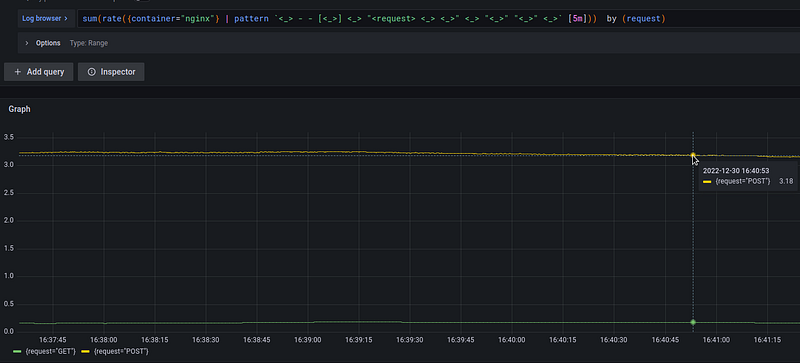
Task: Click the tooltip value 3.18
Action: pyautogui.click(x=786, y=181)
